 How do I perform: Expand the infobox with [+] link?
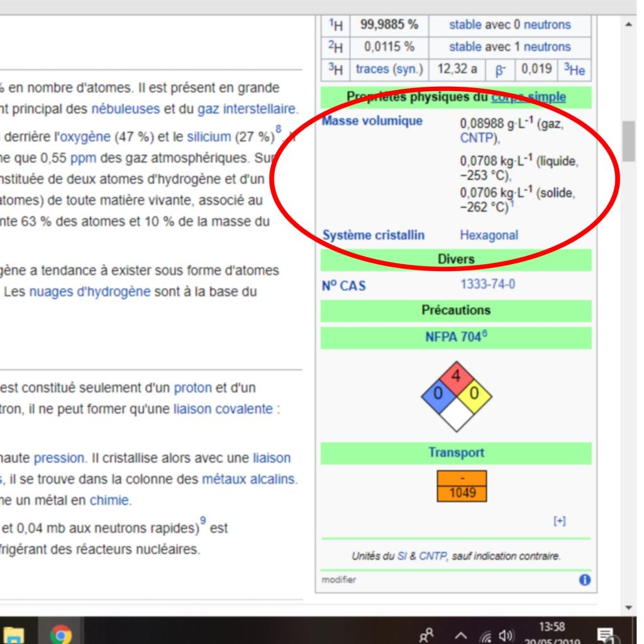(559, 521)
